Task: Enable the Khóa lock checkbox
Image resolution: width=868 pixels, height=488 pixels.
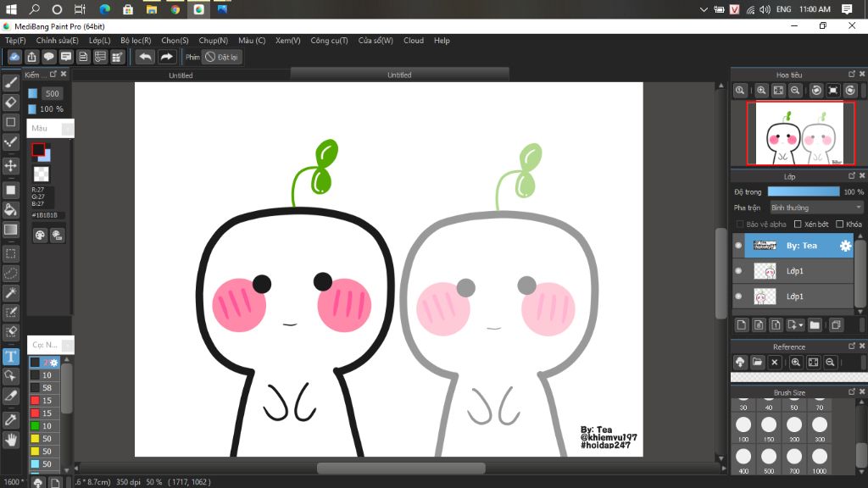Action: tap(840, 224)
